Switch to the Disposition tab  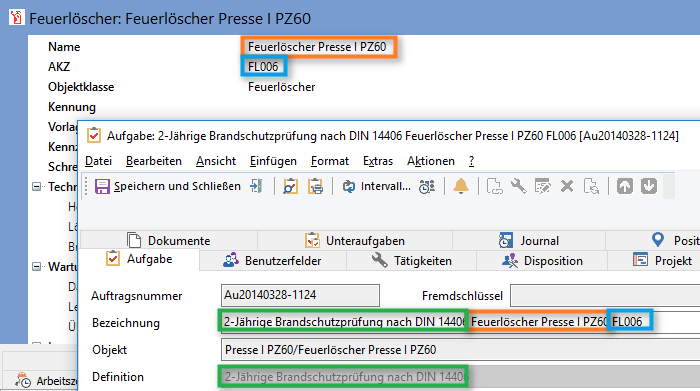(542, 261)
